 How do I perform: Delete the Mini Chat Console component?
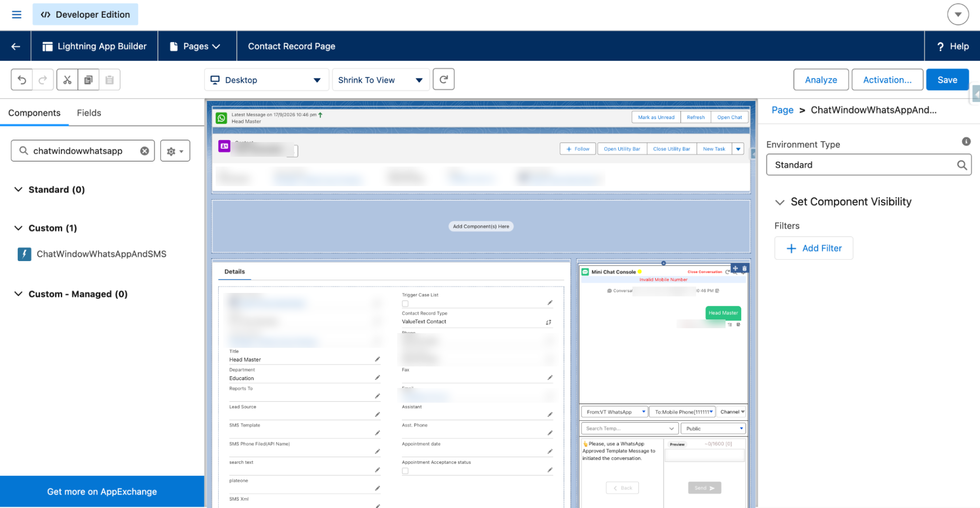[744, 268]
